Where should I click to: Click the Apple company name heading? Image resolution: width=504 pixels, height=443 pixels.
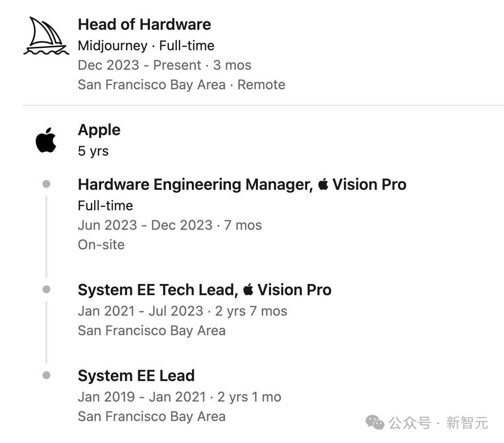tap(99, 130)
